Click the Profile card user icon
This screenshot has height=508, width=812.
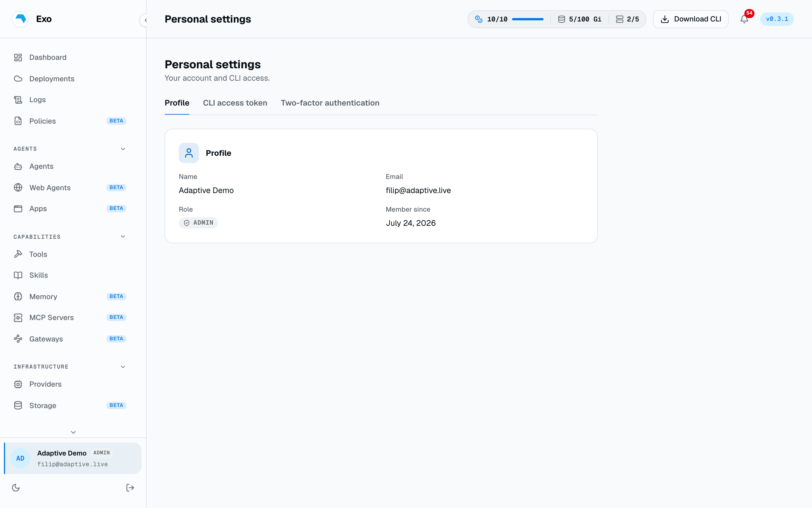coord(189,153)
